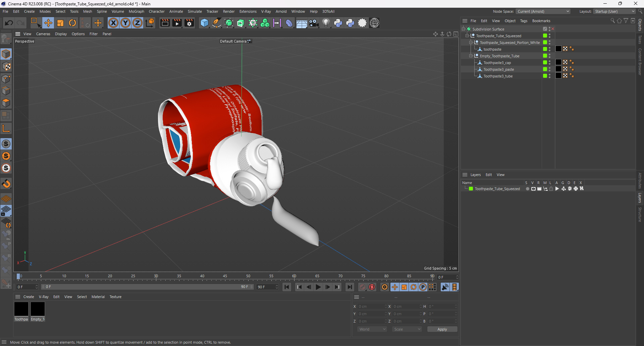This screenshot has height=346, width=644.
Task: Click the first Python icon
Action: [x=338, y=23]
